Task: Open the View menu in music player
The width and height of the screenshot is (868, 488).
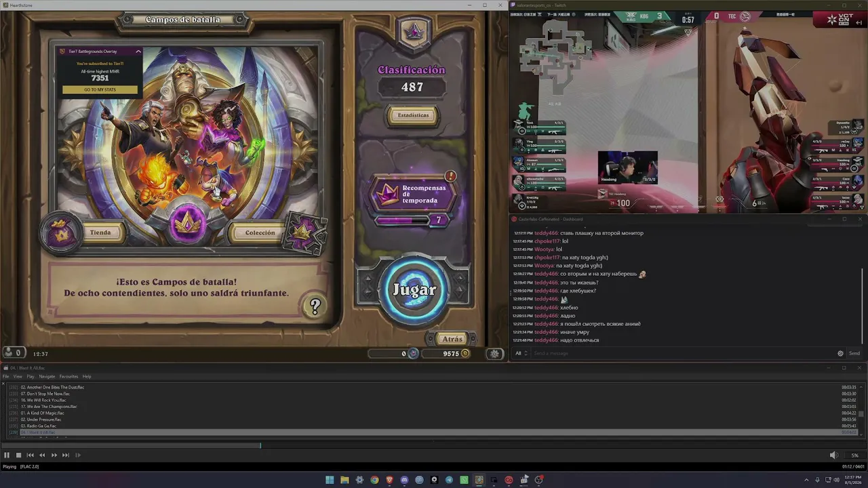Action: (x=18, y=376)
